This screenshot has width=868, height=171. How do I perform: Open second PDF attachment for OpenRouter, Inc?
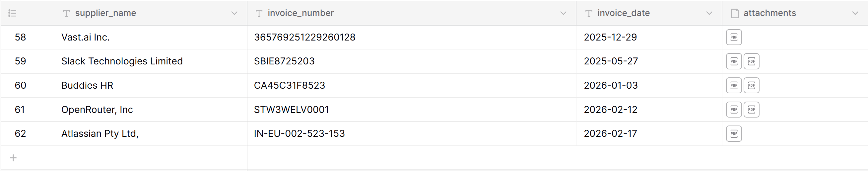point(751,110)
